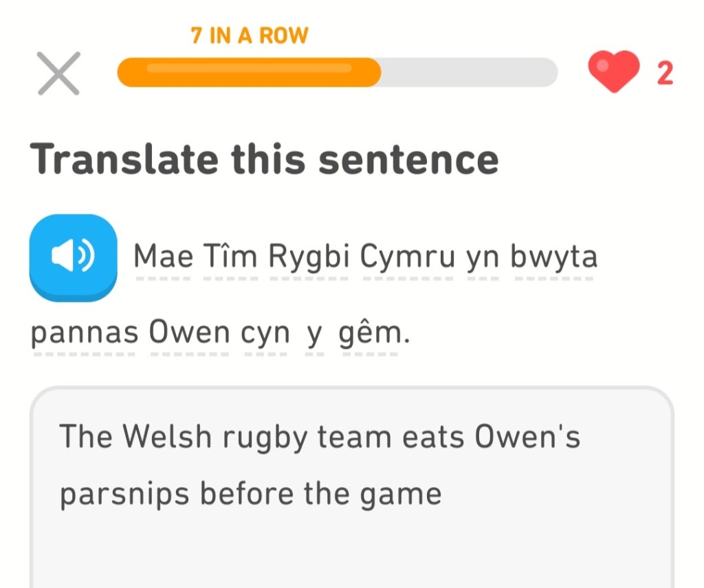Screen dimensions: 704x588
Task: Tap the underlined word 'y'
Action: pyautogui.click(x=315, y=335)
